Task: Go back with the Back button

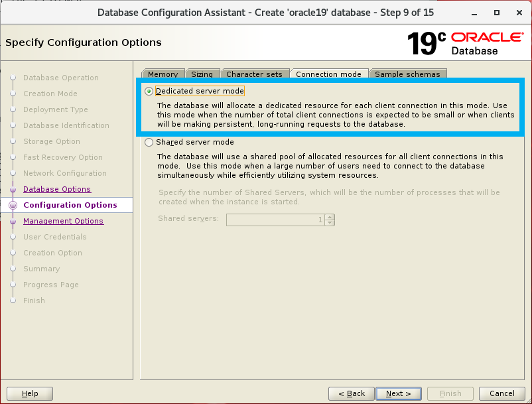Action: [x=351, y=393]
